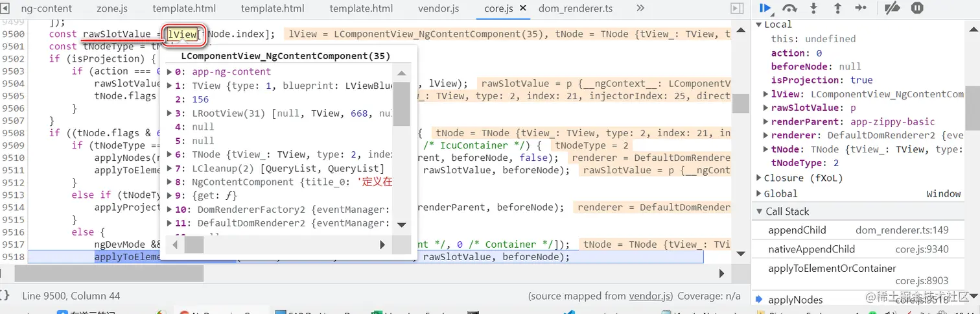The height and width of the screenshot is (314, 980).
Task: Click editor horizontal scrollbar right arrow
Action: coord(723,274)
